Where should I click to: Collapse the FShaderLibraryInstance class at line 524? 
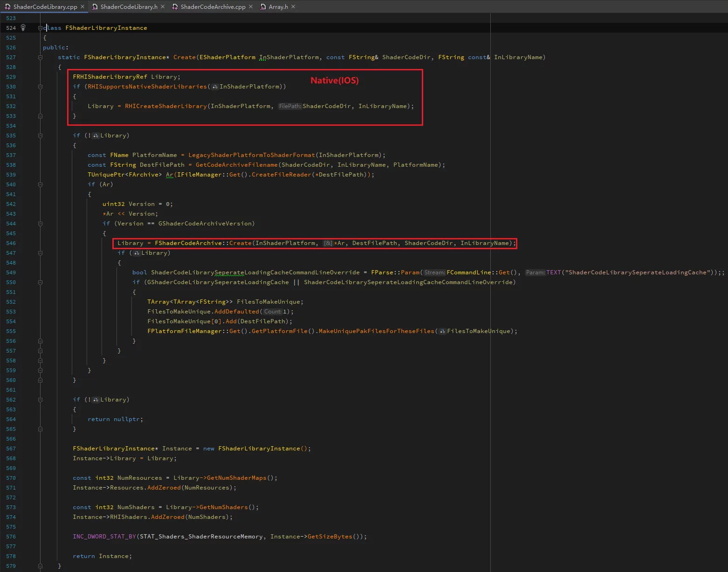point(41,28)
